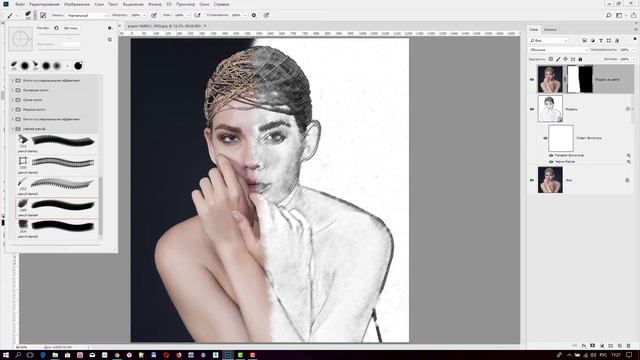Viewport: 640px width, 360px height.
Task: Collapse the pencil demo brush folder
Action: (x=12, y=129)
